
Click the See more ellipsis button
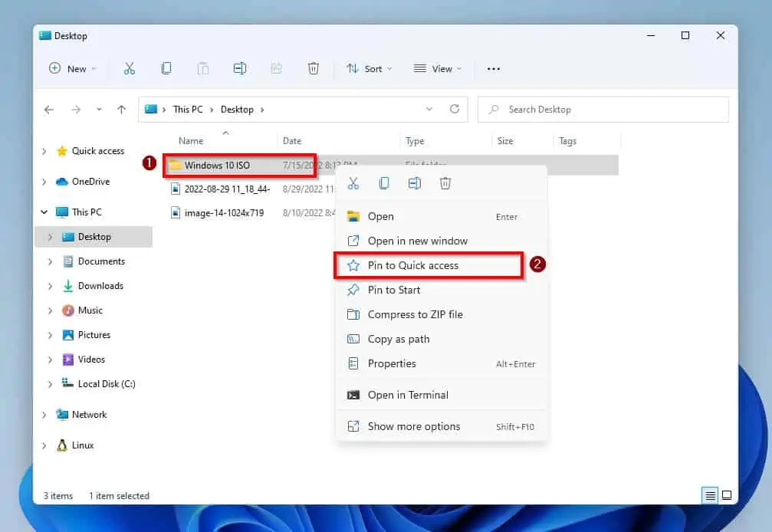point(494,68)
